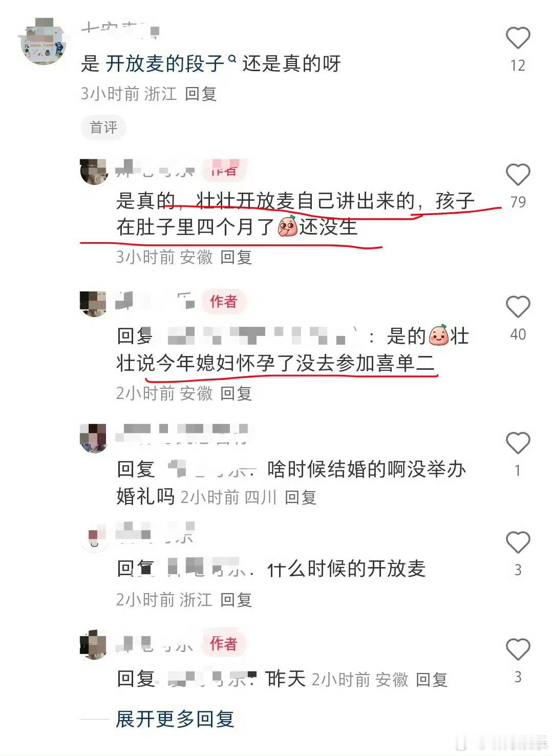553x756 pixels.
Task: Tap the 作者 tag on third comment
Action: (224, 302)
